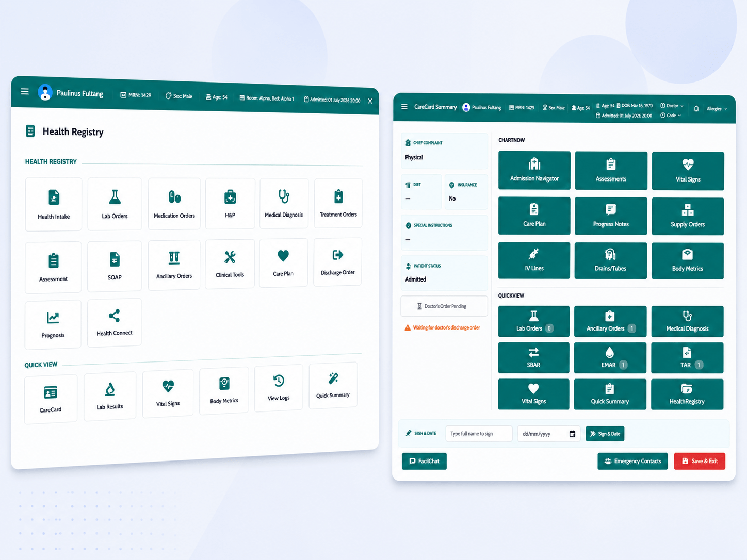Open the Lab Orders flask tile in Health Registry
The height and width of the screenshot is (560, 747).
(x=115, y=204)
